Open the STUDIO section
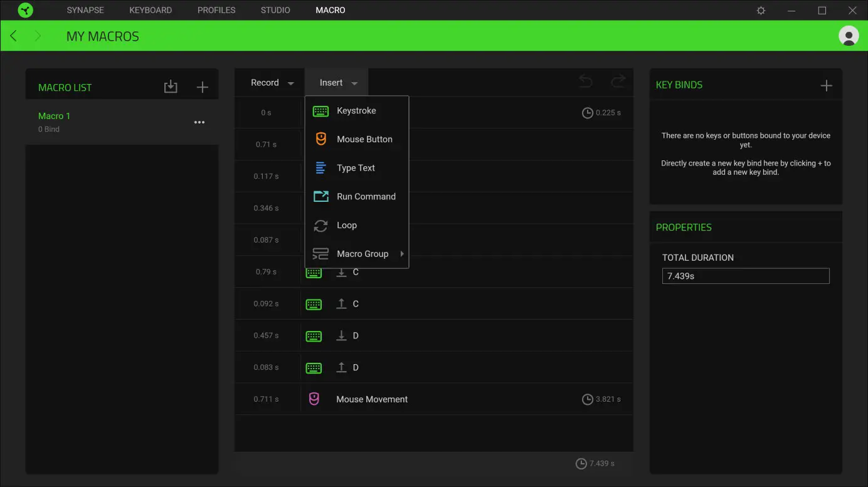The image size is (868, 487). 275,10
